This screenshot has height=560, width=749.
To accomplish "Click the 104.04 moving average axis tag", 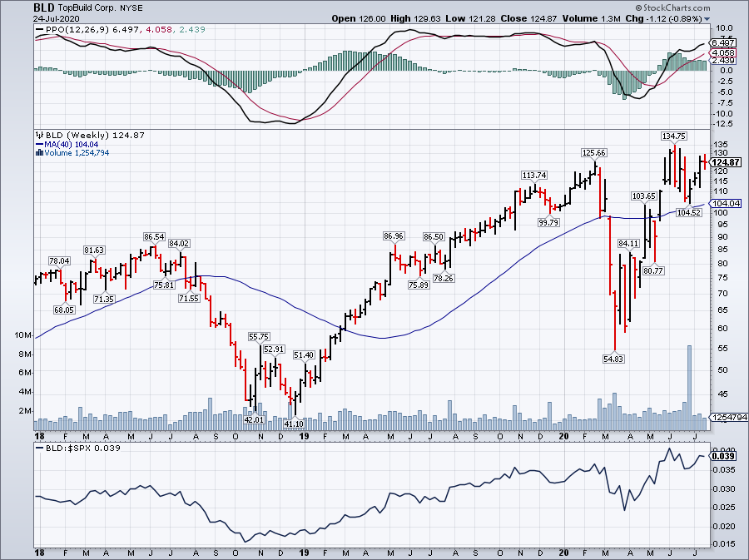I will (726, 203).
